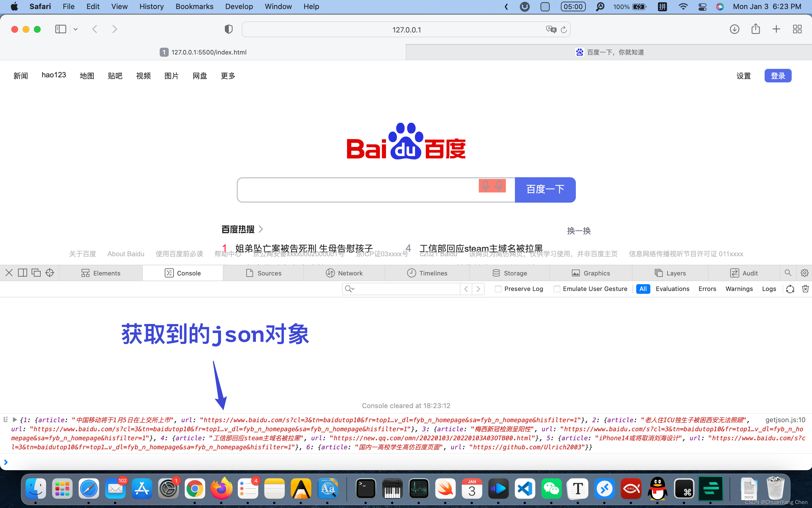Close the Web Inspector with X icon
812x508 pixels.
pyautogui.click(x=9, y=273)
